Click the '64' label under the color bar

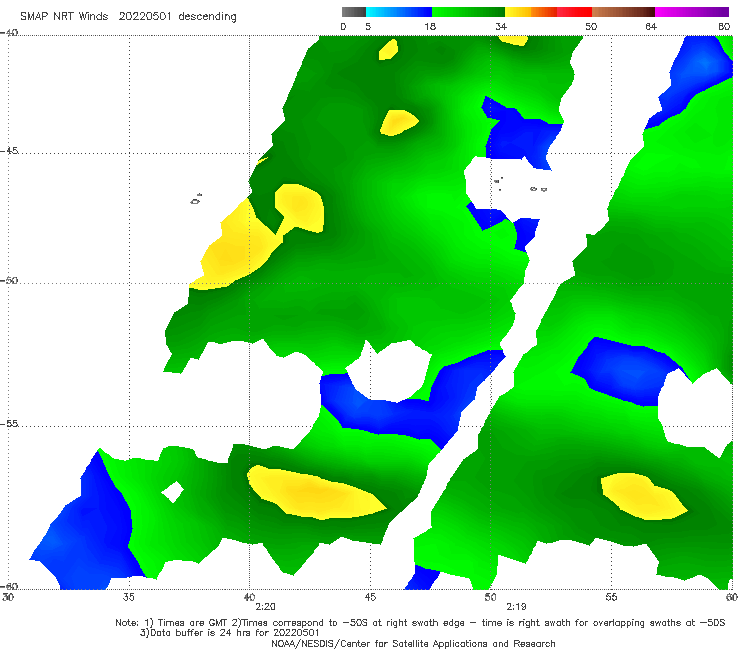tap(651, 26)
